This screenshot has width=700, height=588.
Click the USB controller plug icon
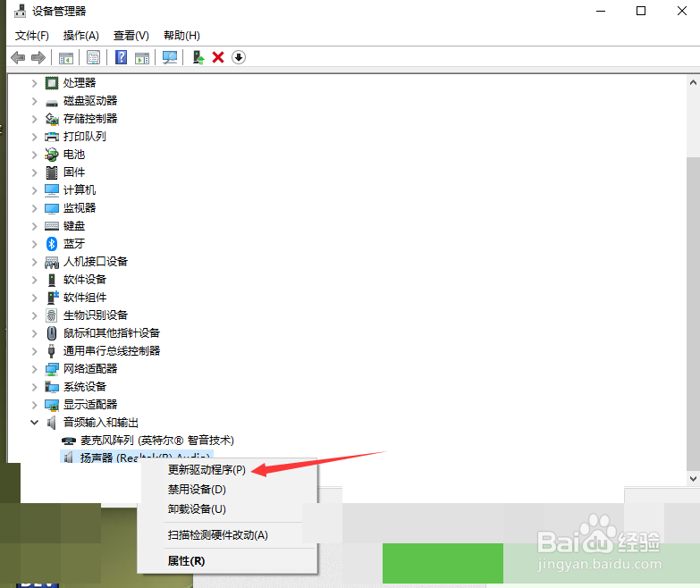pos(52,350)
